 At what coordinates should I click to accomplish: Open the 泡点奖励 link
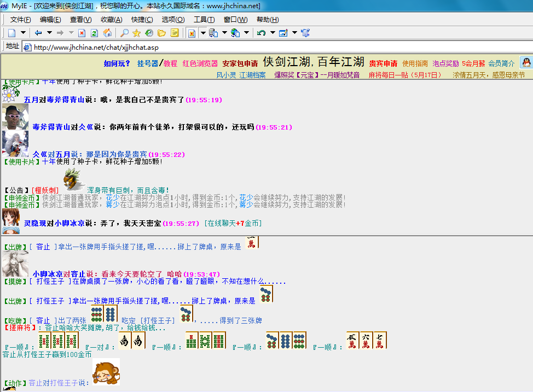445,63
